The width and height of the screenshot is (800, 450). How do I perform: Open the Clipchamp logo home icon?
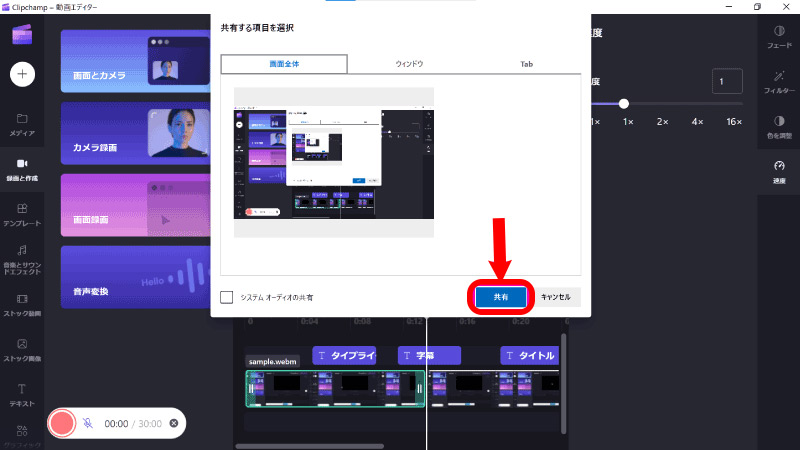tap(22, 35)
